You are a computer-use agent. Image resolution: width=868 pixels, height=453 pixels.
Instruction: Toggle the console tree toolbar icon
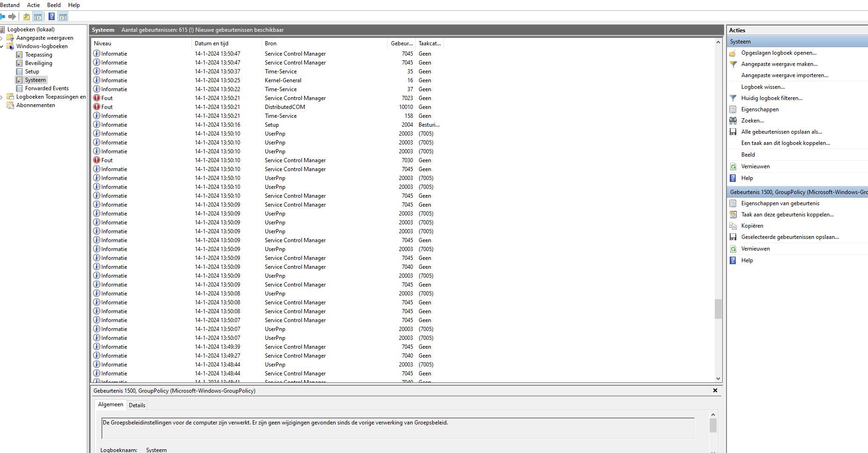pos(38,17)
